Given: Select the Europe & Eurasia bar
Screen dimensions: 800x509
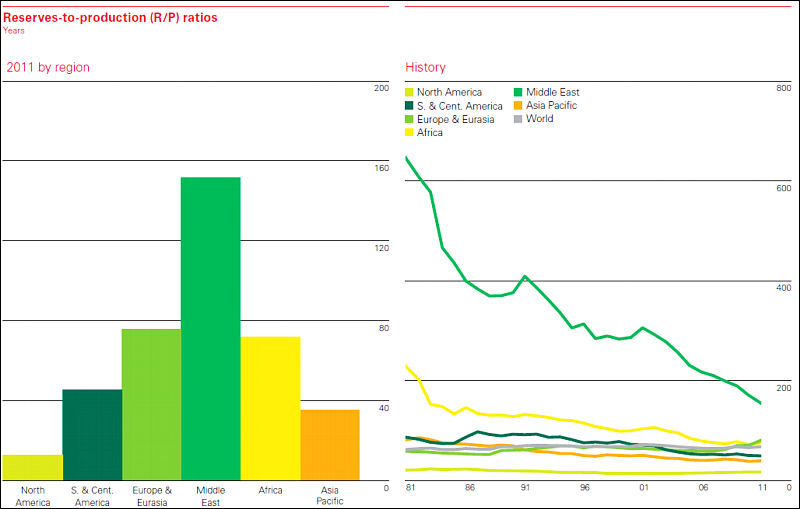Looking at the screenshot, I should tap(152, 404).
